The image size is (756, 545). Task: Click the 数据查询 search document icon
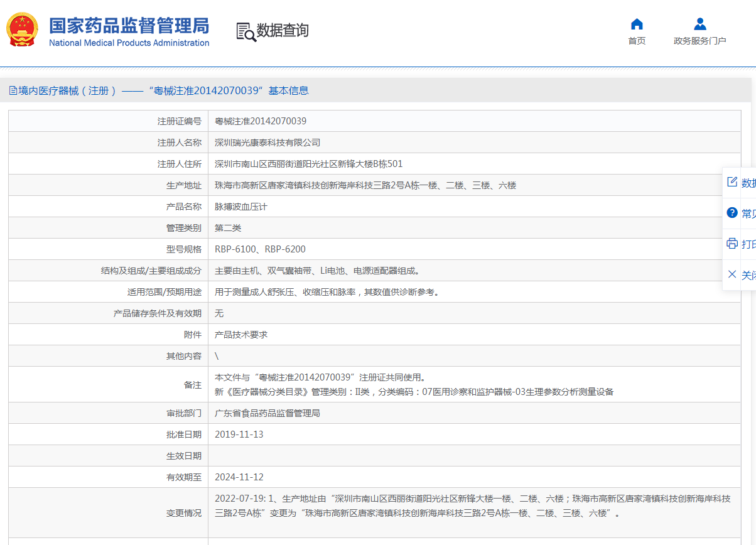pyautogui.click(x=246, y=31)
